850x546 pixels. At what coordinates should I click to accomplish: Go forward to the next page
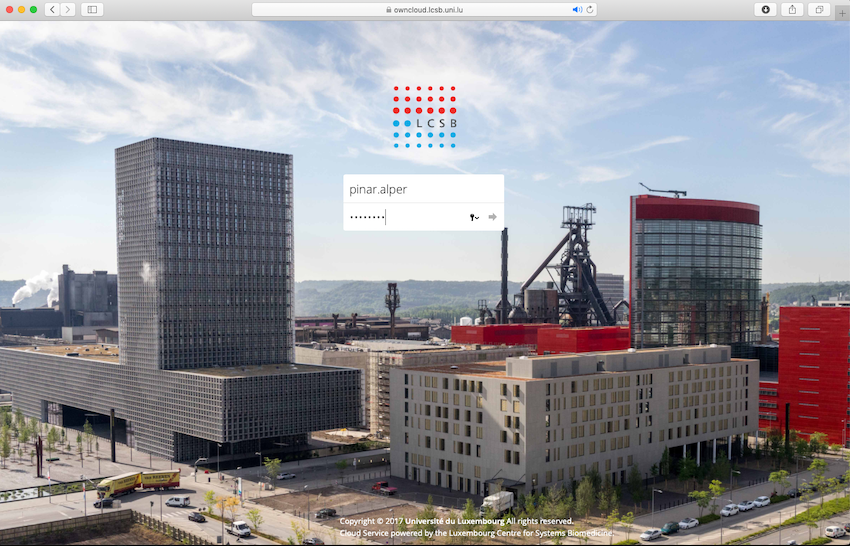[68, 9]
